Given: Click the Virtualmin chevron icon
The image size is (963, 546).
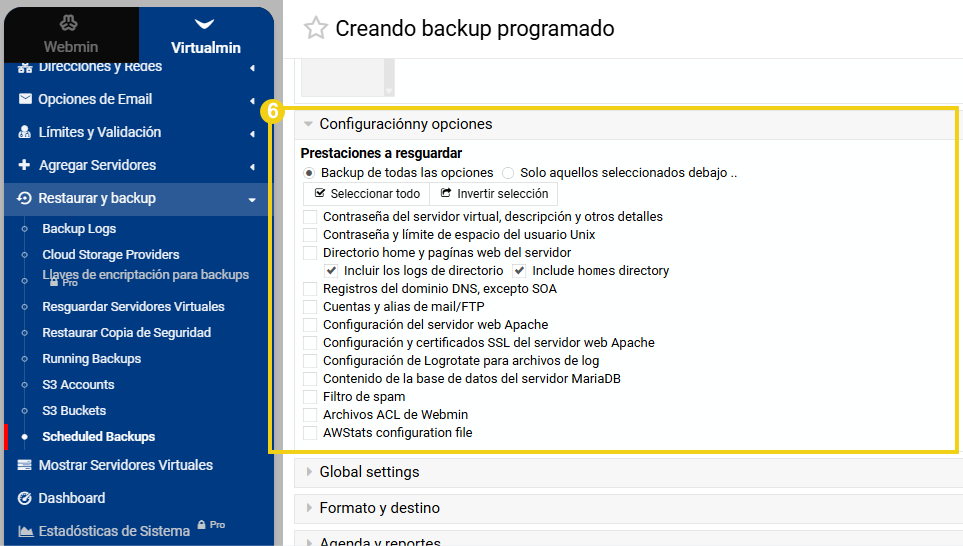Looking at the screenshot, I should click(x=205, y=24).
